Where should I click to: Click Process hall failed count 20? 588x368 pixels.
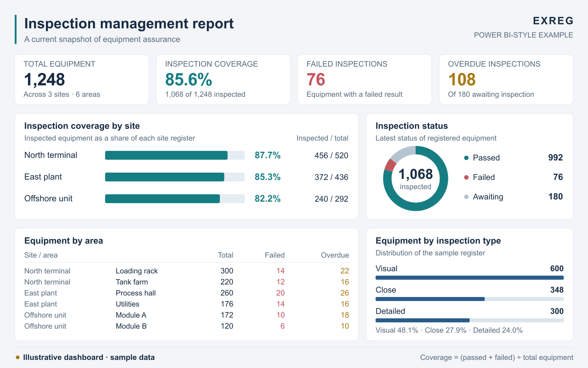point(280,293)
